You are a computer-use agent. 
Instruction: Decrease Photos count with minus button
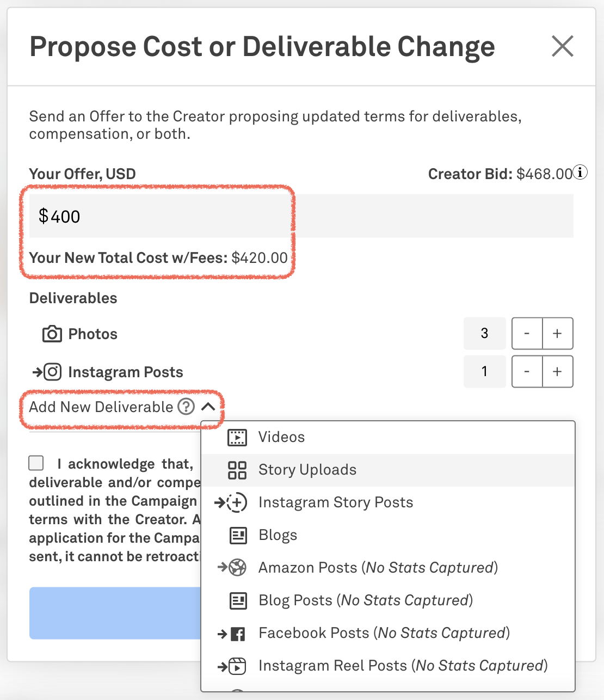pos(527,334)
